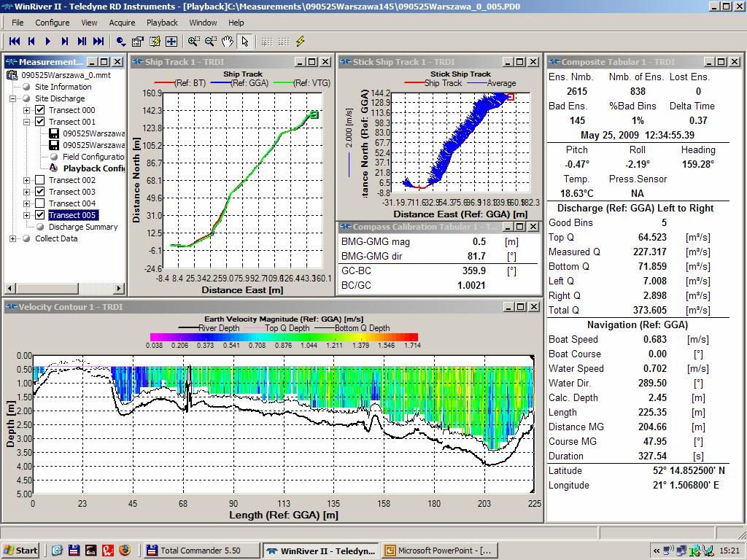Click the play-to-pause step toolbar button
The width and height of the screenshot is (747, 560).
tap(82, 42)
